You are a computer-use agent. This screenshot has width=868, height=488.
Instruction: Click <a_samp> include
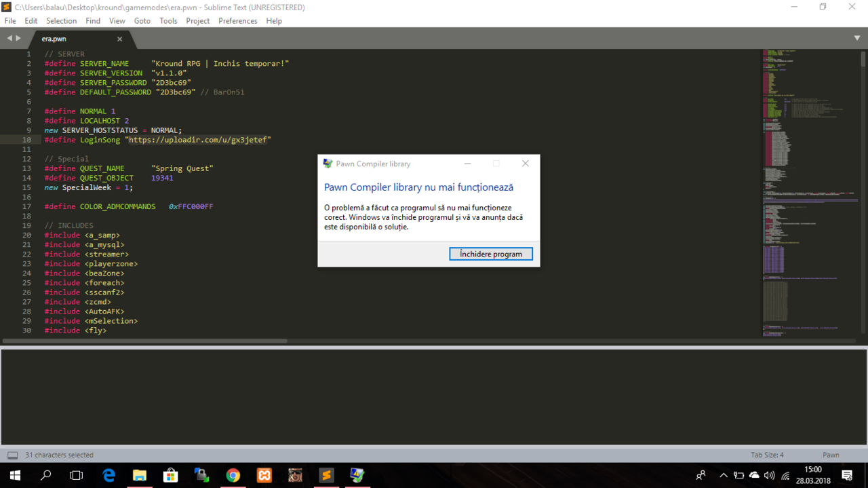pos(102,235)
